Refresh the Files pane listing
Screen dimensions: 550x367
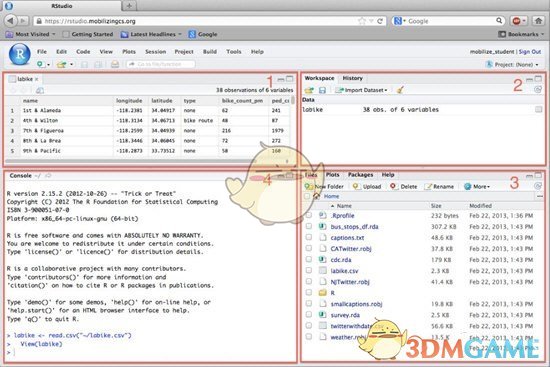[538, 186]
